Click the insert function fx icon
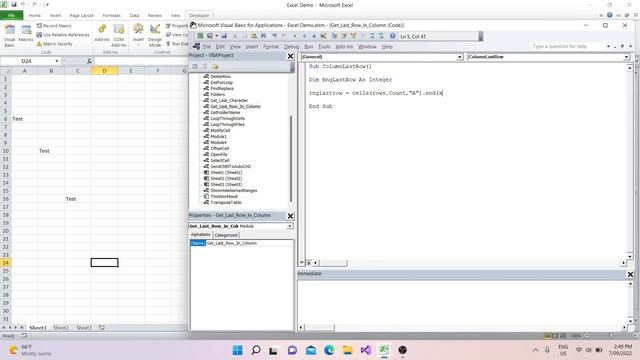Screen dimensions: 640x360 tap(89, 61)
